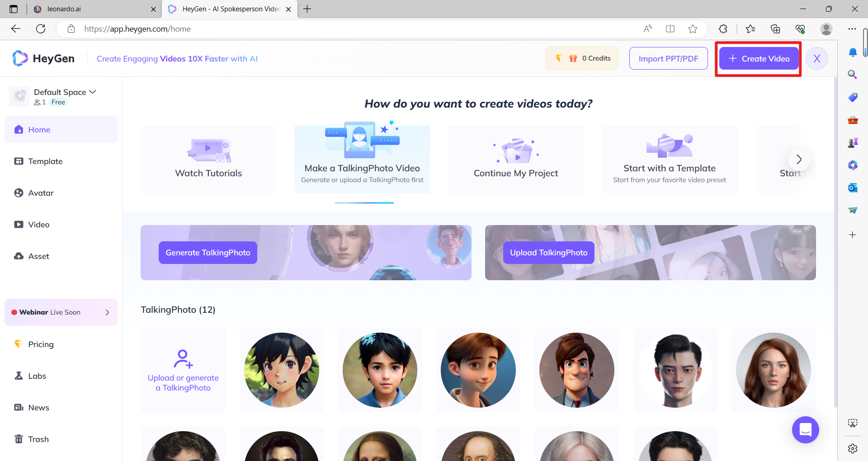Click the 0 Credits button

[582, 58]
